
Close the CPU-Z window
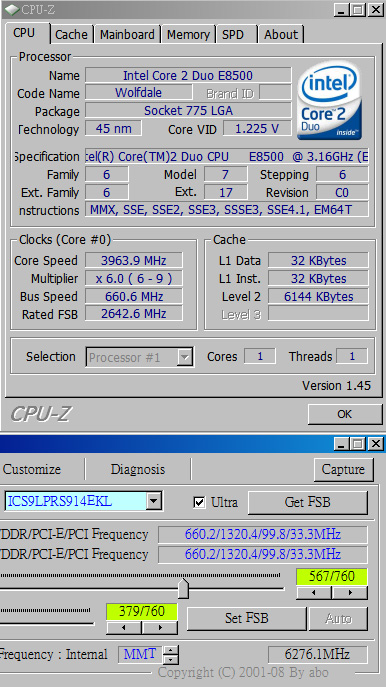tap(375, 10)
